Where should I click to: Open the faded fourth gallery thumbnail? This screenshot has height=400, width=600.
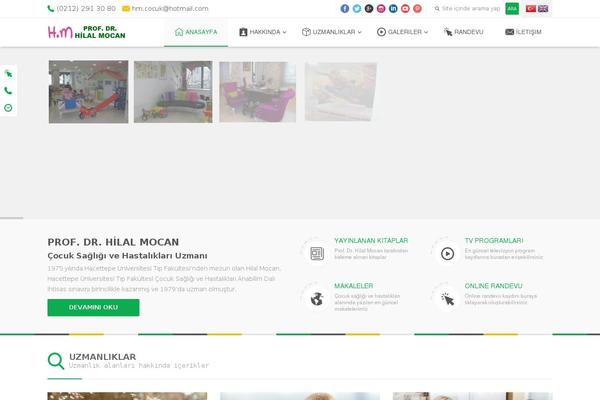pyautogui.click(x=341, y=92)
